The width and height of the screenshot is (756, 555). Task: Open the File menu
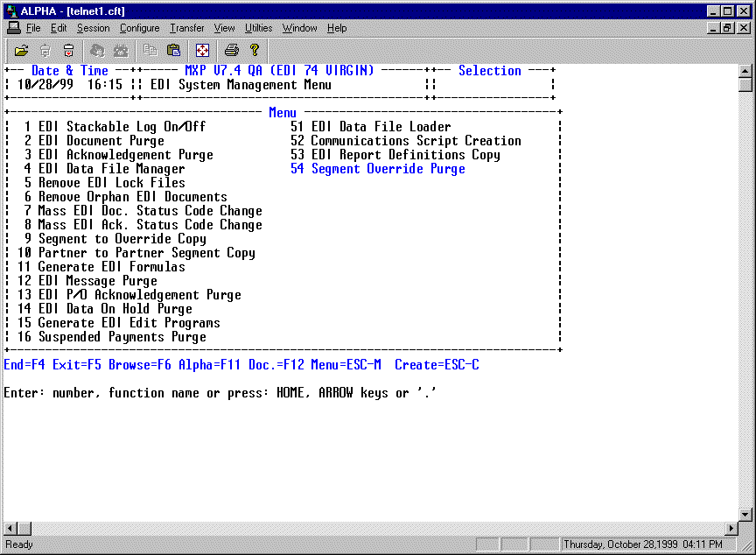[33, 28]
